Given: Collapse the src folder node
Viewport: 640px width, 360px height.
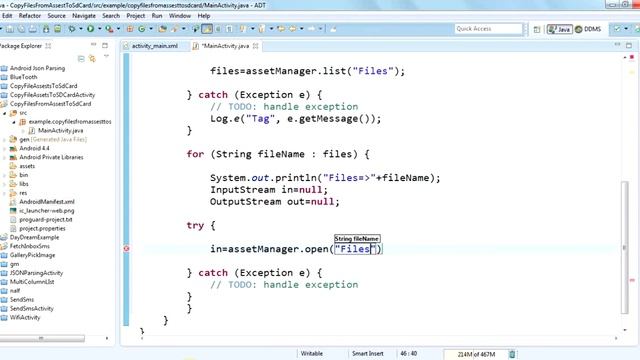Looking at the screenshot, I should [x=4, y=113].
